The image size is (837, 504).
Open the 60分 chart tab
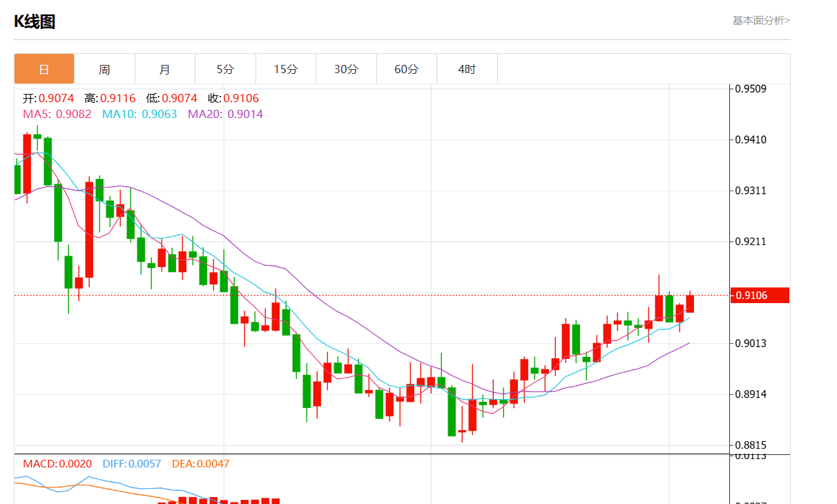click(407, 69)
